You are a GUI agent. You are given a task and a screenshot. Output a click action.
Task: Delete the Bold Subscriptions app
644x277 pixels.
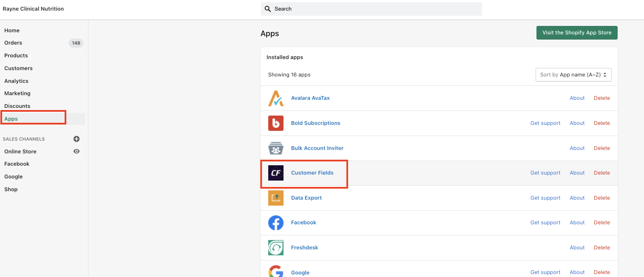(601, 123)
